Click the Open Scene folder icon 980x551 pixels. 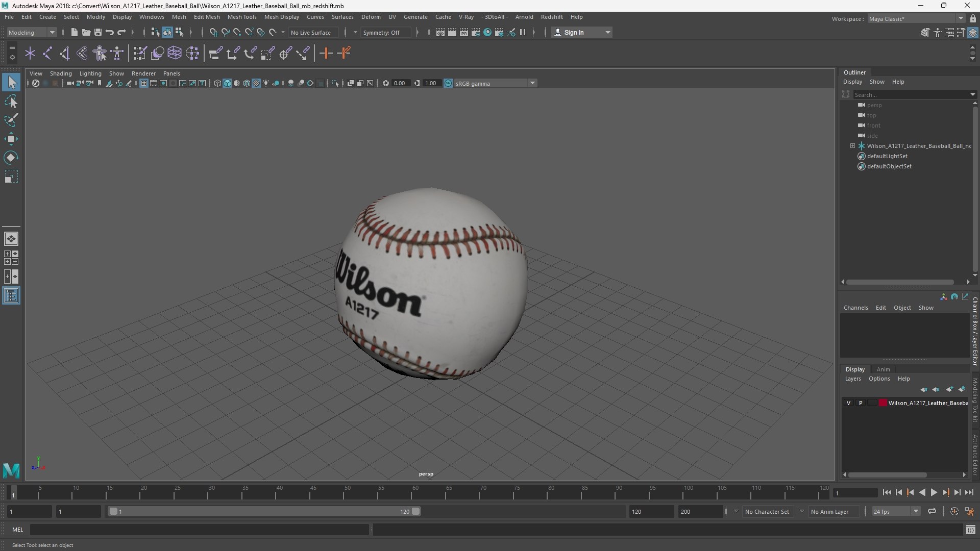tap(86, 32)
